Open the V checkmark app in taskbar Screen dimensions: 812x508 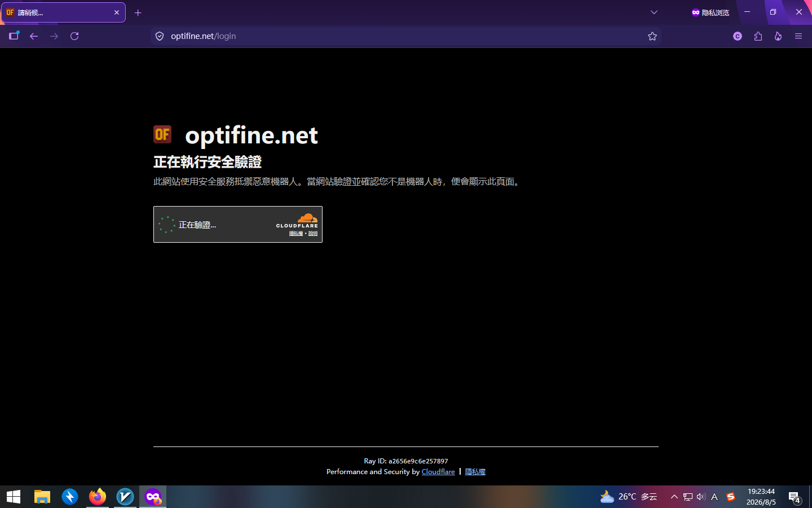tap(125, 497)
